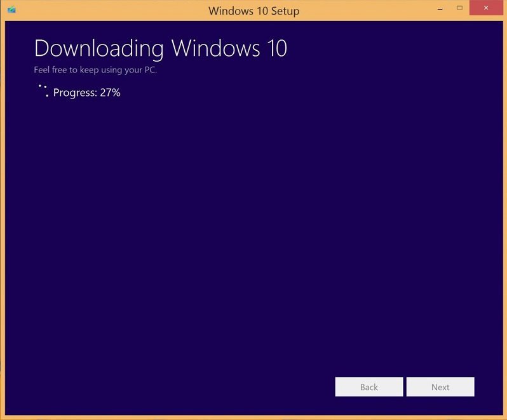Click "Feel free to keep using your PC" text
The image size is (507, 420).
95,70
